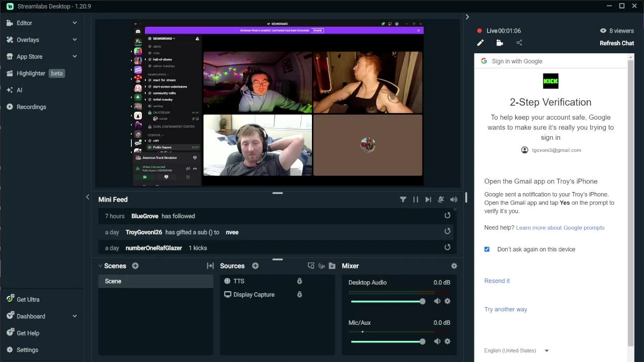Toggle Studio Mode icon in Sources
This screenshot has width=644, height=362.
tap(311, 266)
